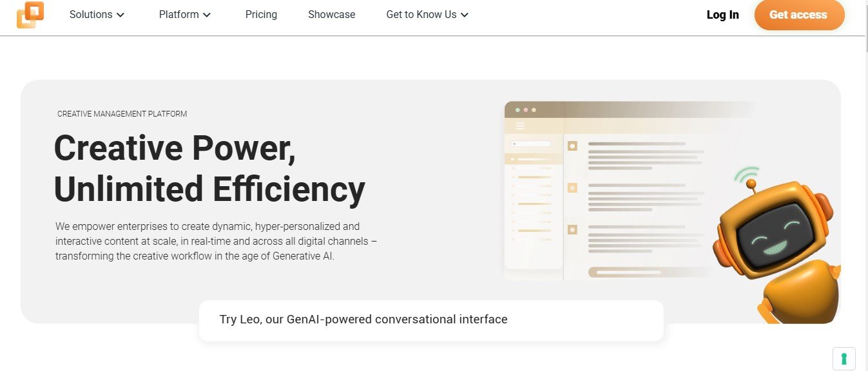The height and width of the screenshot is (371, 868).
Task: Expand the Platform dropdown chevron
Action: point(207,15)
